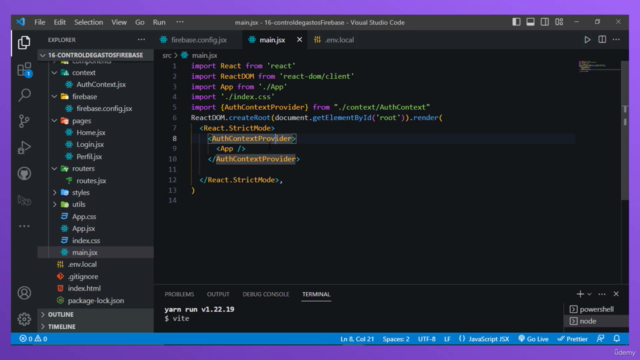This screenshot has height=360, width=640.
Task: Open the Search view icon
Action: (24, 95)
